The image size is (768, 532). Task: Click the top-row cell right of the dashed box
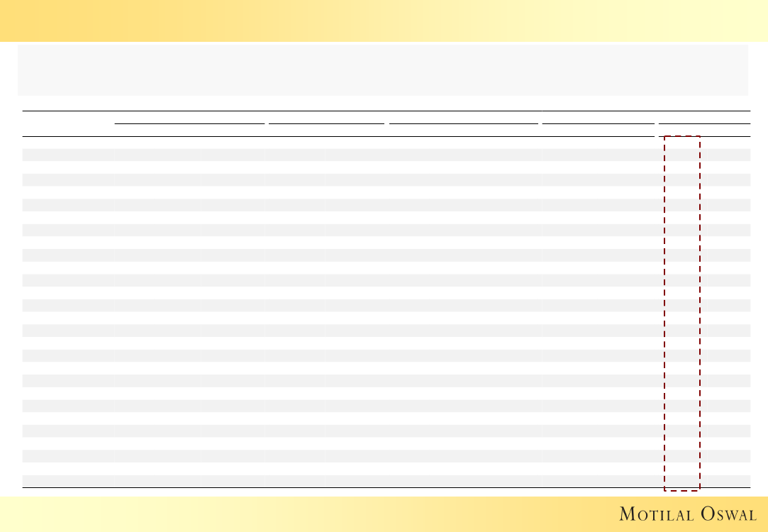(x=725, y=143)
